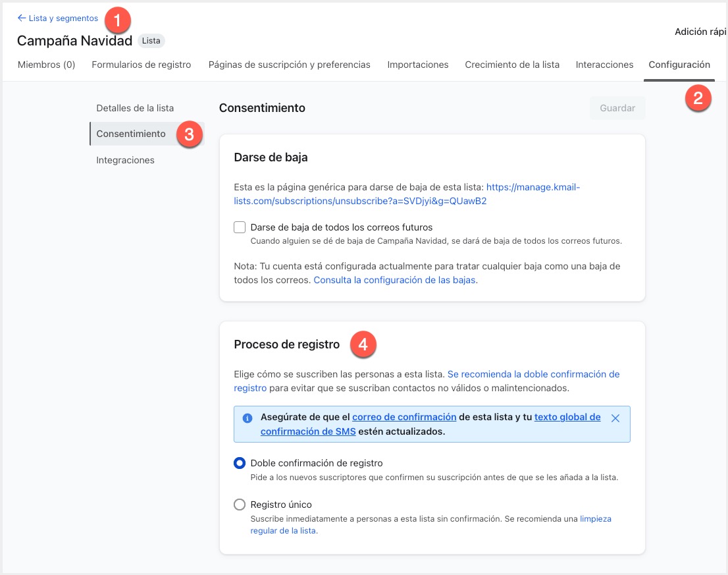Select the Registro único radio button
This screenshot has height=575, width=728.
pos(240,505)
